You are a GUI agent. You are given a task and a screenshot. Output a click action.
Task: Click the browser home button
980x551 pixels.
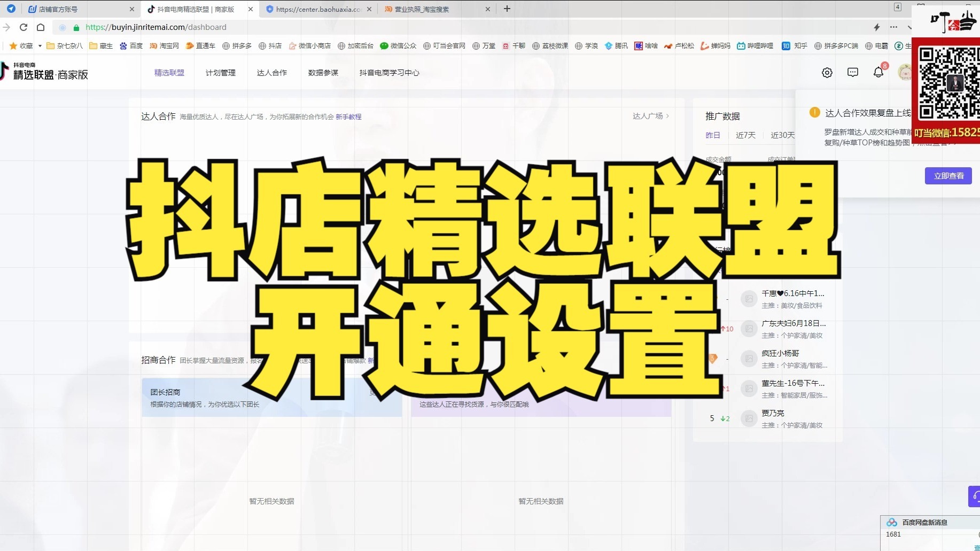pos(41,27)
